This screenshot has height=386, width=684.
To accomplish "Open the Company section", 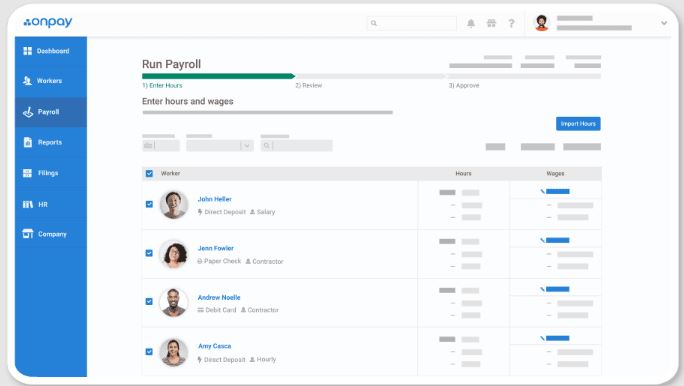I will (x=51, y=234).
